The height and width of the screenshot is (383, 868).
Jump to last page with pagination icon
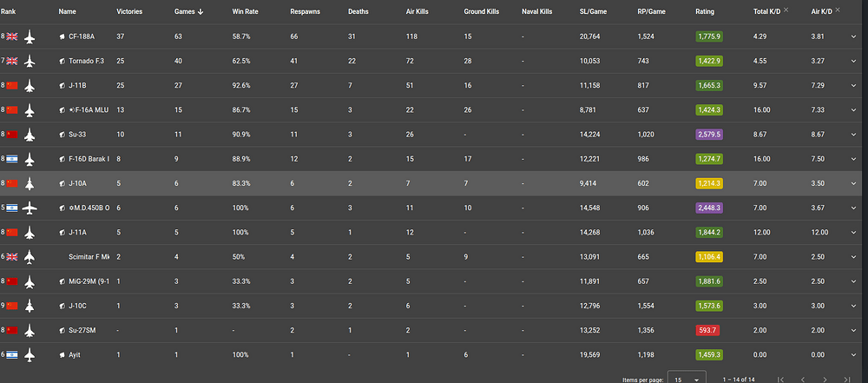coord(847,380)
